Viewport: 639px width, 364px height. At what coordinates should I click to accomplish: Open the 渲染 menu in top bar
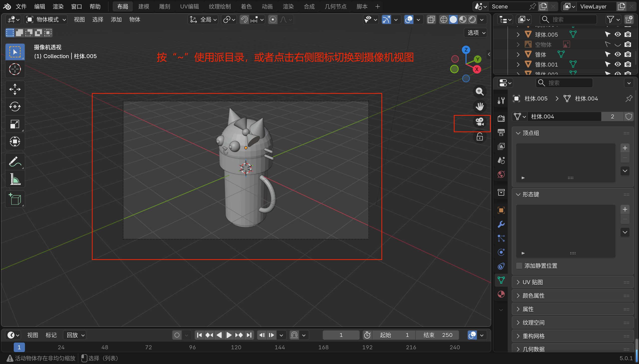58,6
